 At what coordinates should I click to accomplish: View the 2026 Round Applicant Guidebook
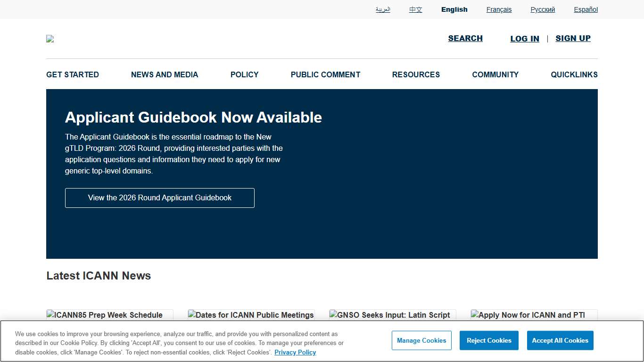159,197
